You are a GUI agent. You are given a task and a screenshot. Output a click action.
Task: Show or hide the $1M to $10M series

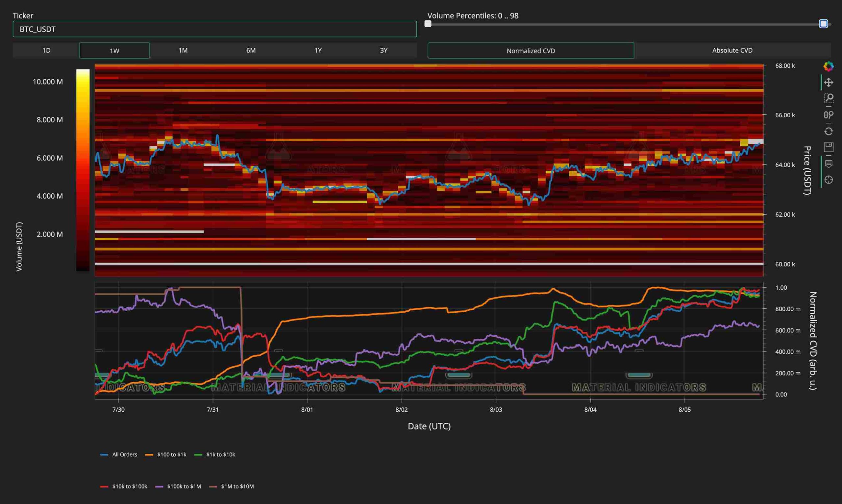[232, 486]
